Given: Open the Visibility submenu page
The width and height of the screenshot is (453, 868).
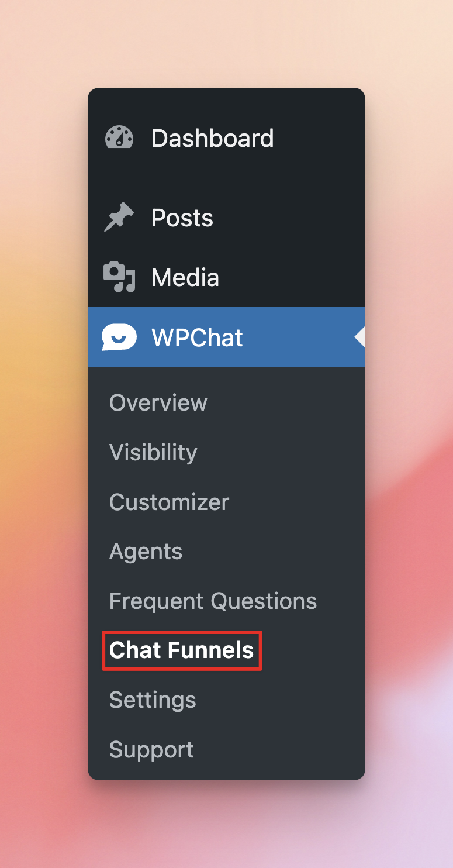Looking at the screenshot, I should coord(153,452).
